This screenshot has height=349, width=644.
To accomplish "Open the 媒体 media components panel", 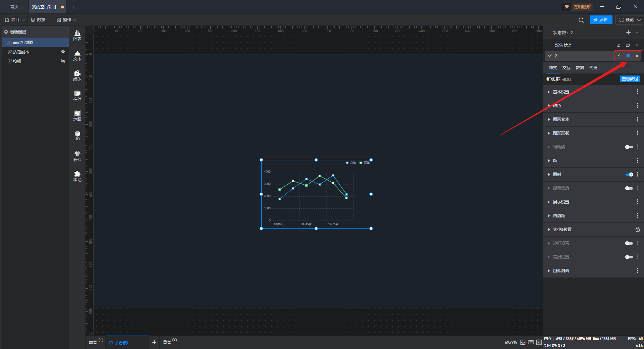I will tap(77, 76).
